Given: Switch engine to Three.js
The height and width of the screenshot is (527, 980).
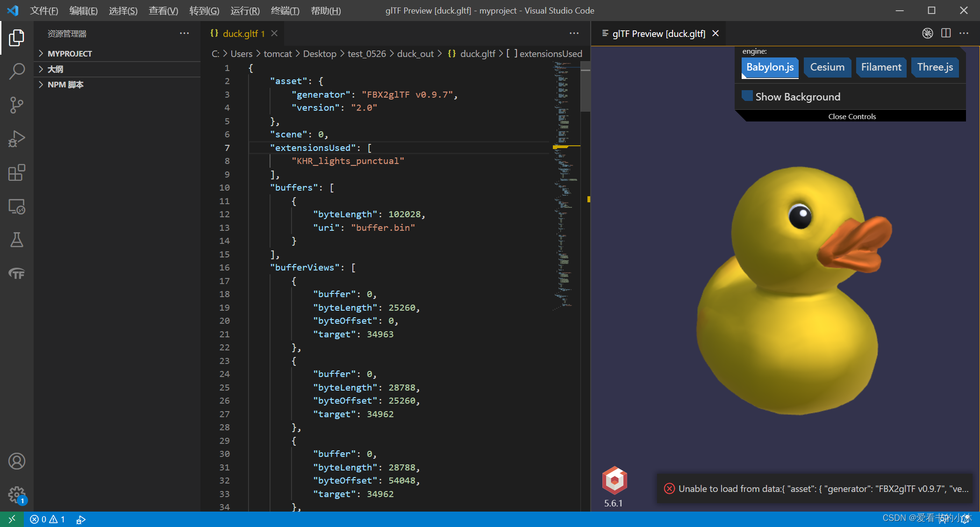Looking at the screenshot, I should pyautogui.click(x=935, y=67).
